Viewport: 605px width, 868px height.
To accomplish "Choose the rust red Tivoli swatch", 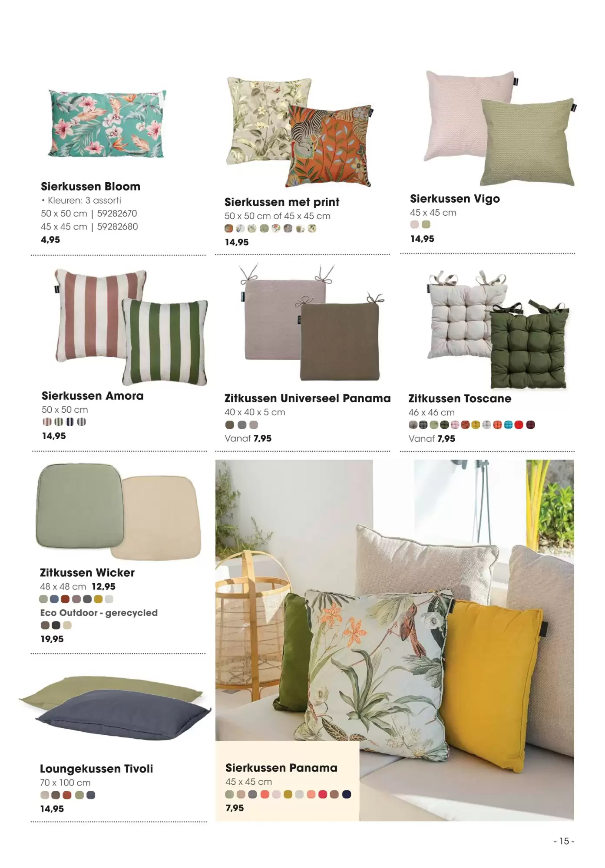I will coord(67,795).
